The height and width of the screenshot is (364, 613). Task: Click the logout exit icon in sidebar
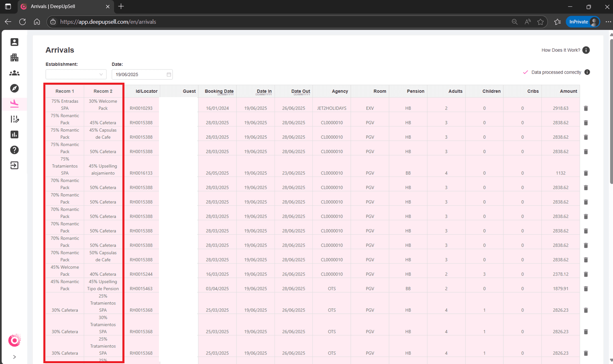14,165
